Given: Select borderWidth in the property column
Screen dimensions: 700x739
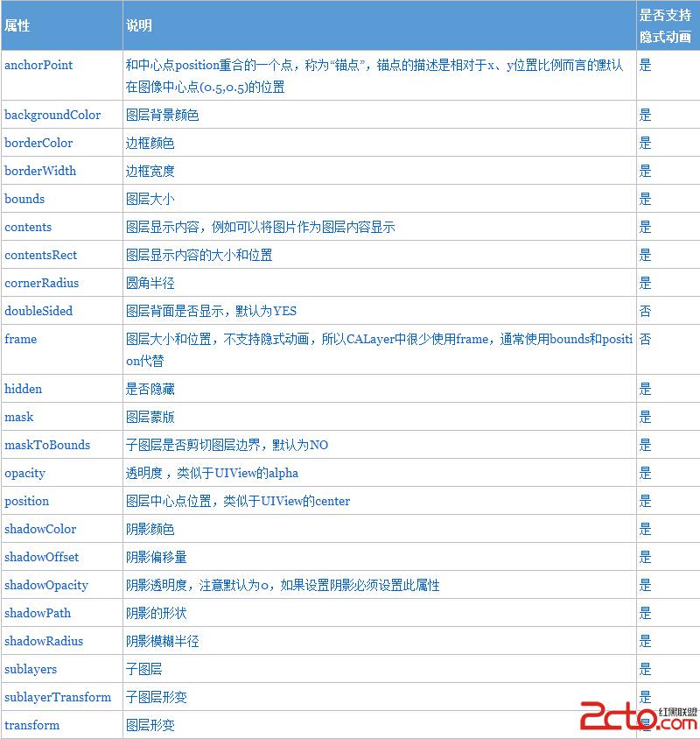Looking at the screenshot, I should (x=40, y=171).
